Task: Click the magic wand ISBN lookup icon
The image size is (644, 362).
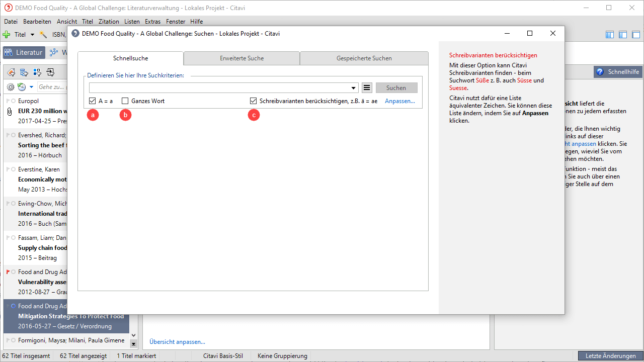Action: point(44,35)
